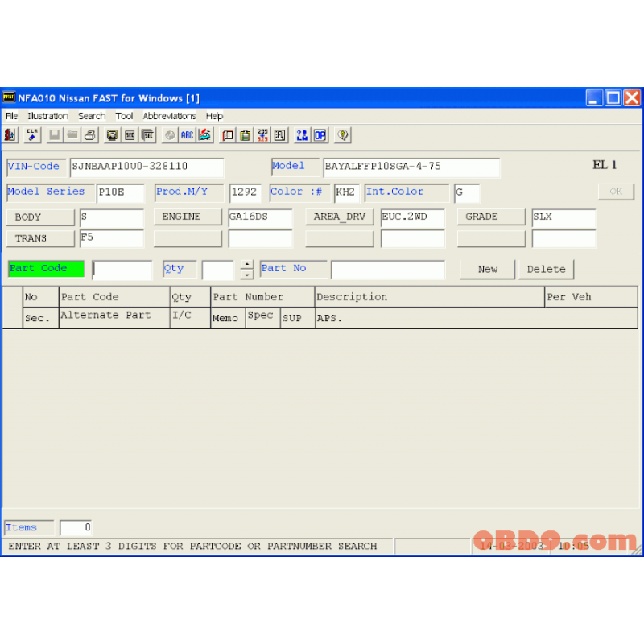644x644 pixels.
Task: Focus the Part Code input field
Action: pos(122,270)
